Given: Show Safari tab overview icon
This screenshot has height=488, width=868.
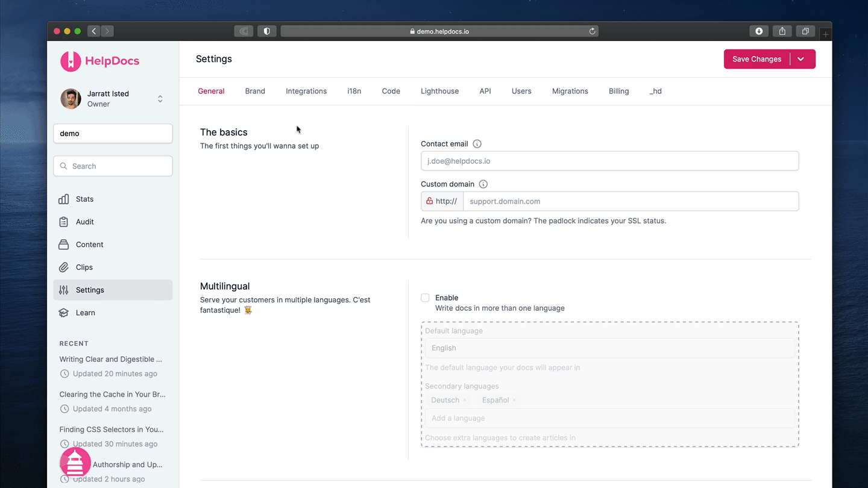Looking at the screenshot, I should click(x=805, y=31).
